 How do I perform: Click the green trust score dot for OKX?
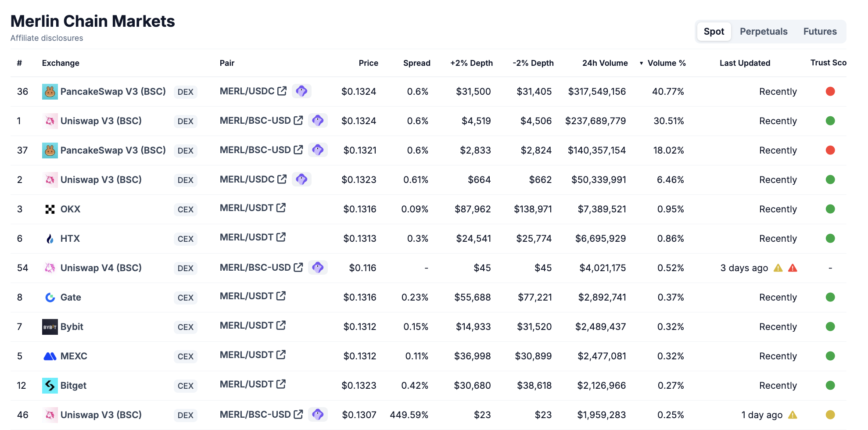click(830, 209)
